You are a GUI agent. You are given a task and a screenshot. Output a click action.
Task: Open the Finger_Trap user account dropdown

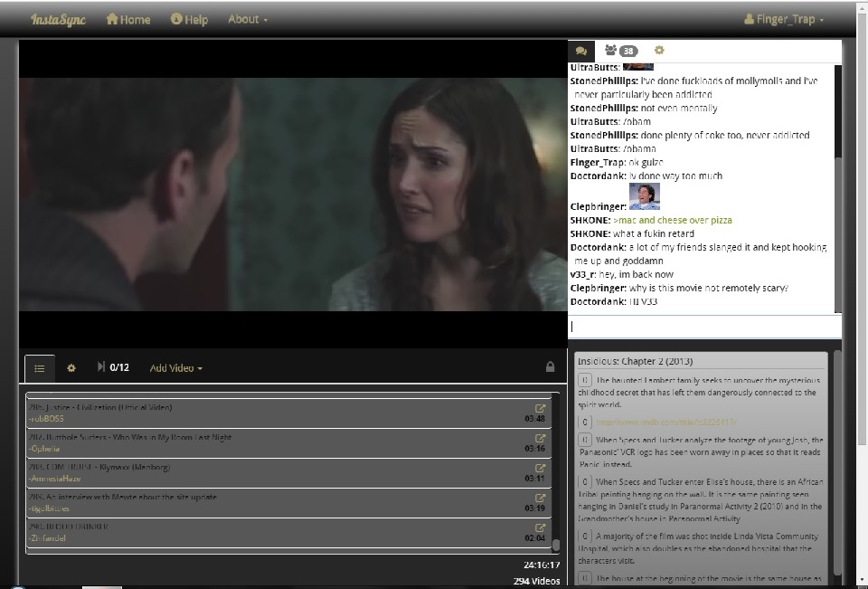pyautogui.click(x=783, y=19)
